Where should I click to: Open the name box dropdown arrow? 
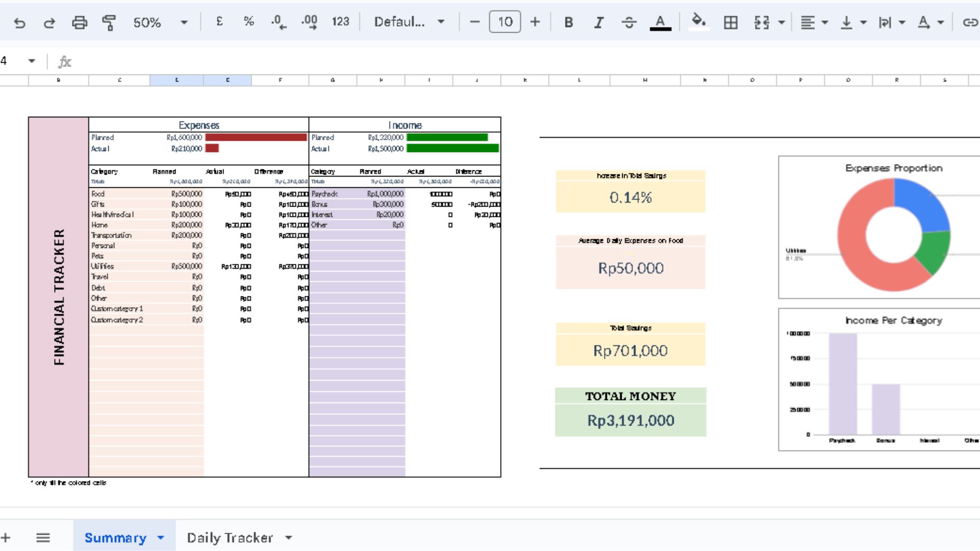tap(32, 61)
